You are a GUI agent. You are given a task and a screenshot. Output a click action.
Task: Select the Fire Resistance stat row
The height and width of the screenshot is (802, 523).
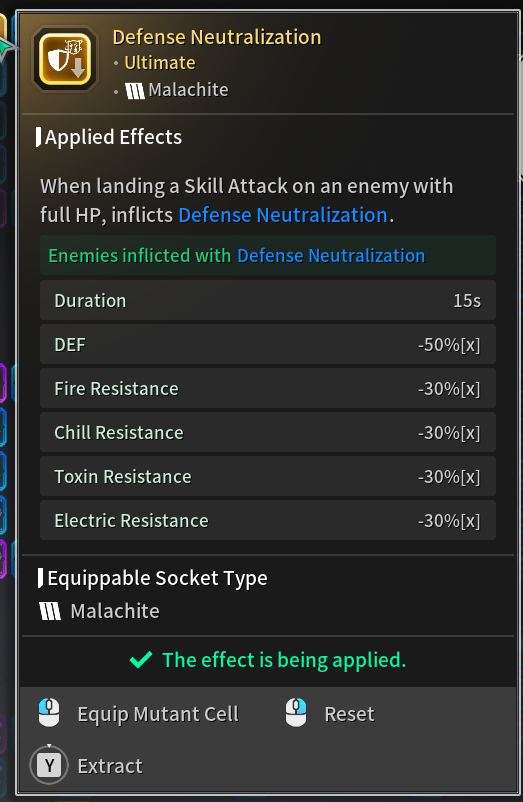point(268,388)
